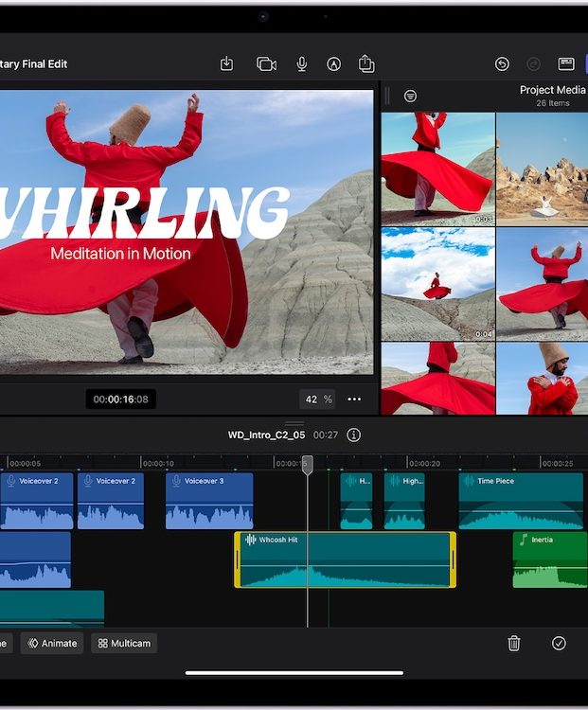Delete selected clip with trash icon

pos(513,644)
